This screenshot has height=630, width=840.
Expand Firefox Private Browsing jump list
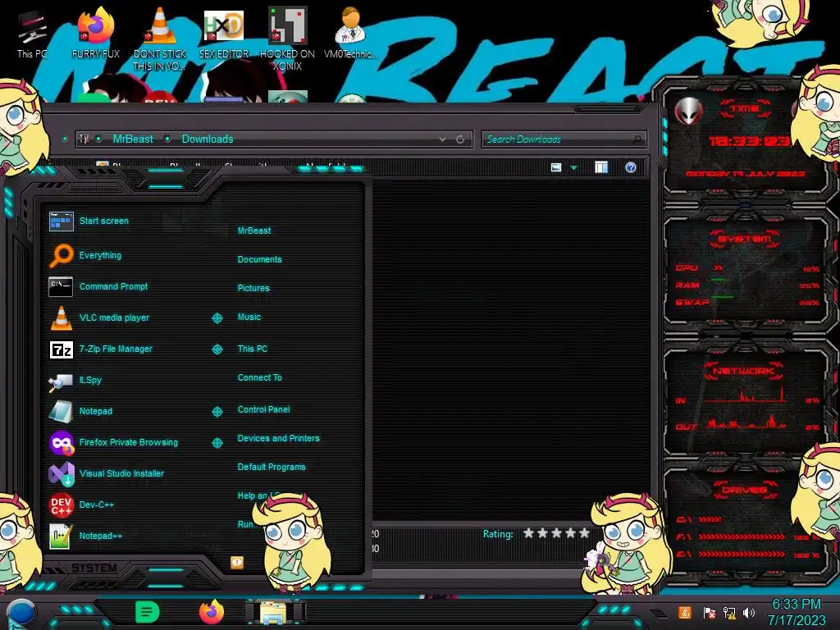[x=217, y=443]
